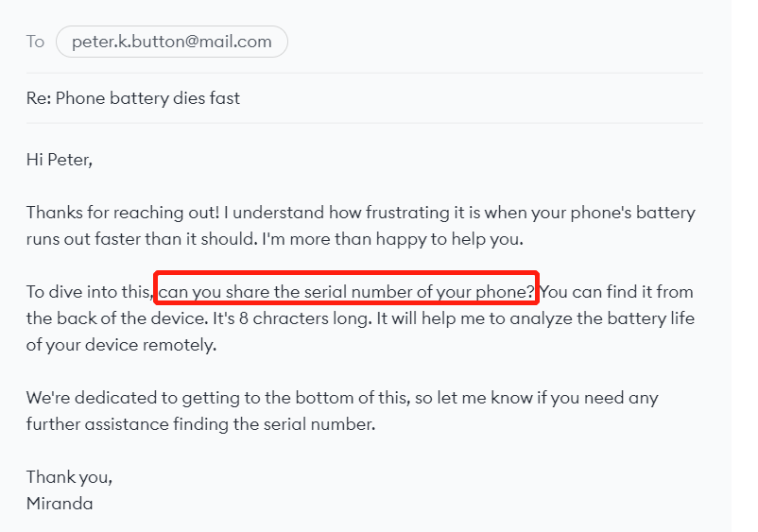Click the text "further assistance finding the serial number."
The width and height of the screenshot is (758, 532).
click(x=200, y=424)
